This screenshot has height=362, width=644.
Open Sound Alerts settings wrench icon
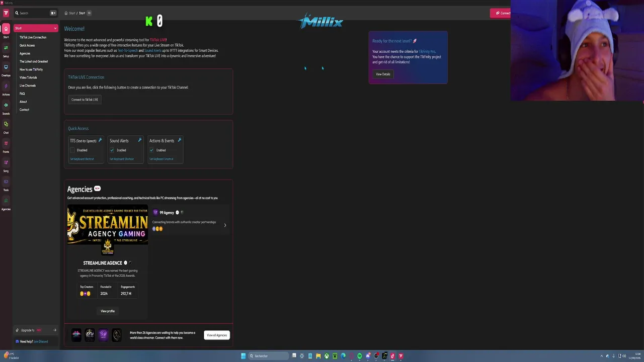pos(140,140)
